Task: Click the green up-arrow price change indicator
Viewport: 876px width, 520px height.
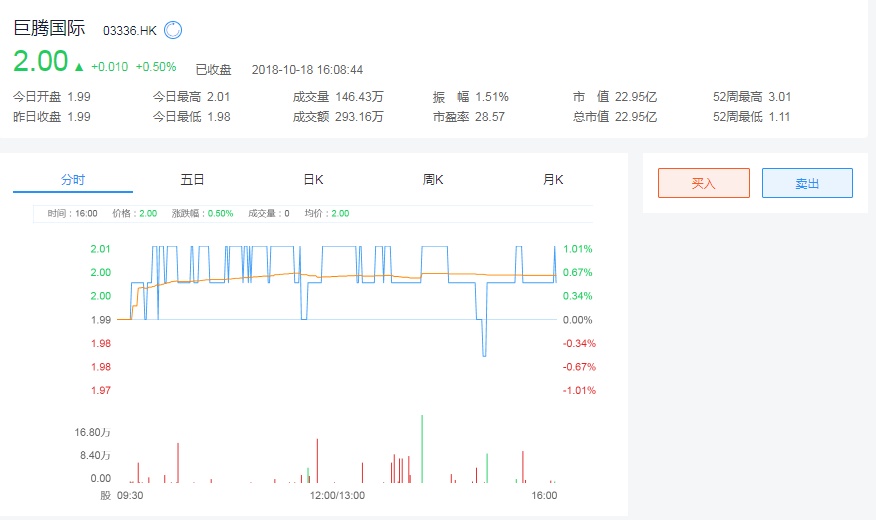Action: tap(79, 67)
